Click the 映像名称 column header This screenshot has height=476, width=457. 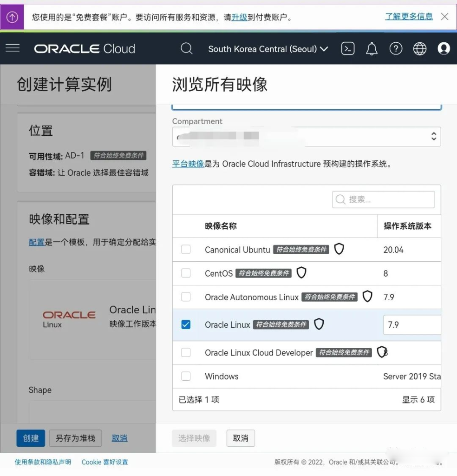pyautogui.click(x=221, y=226)
